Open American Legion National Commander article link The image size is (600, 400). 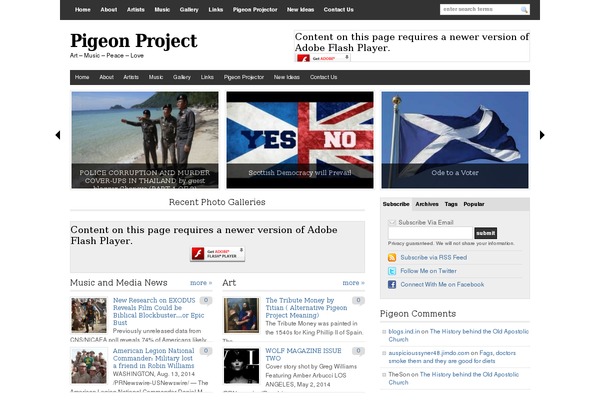tap(153, 358)
